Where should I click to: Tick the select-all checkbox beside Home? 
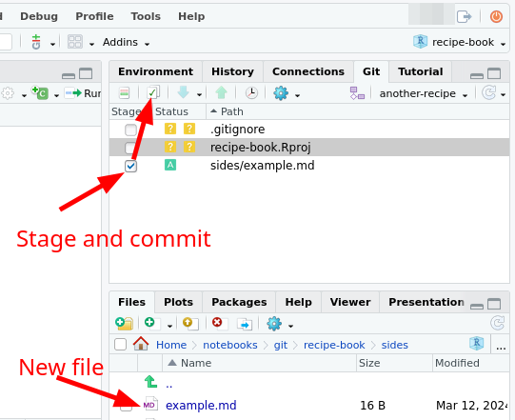[120, 345]
